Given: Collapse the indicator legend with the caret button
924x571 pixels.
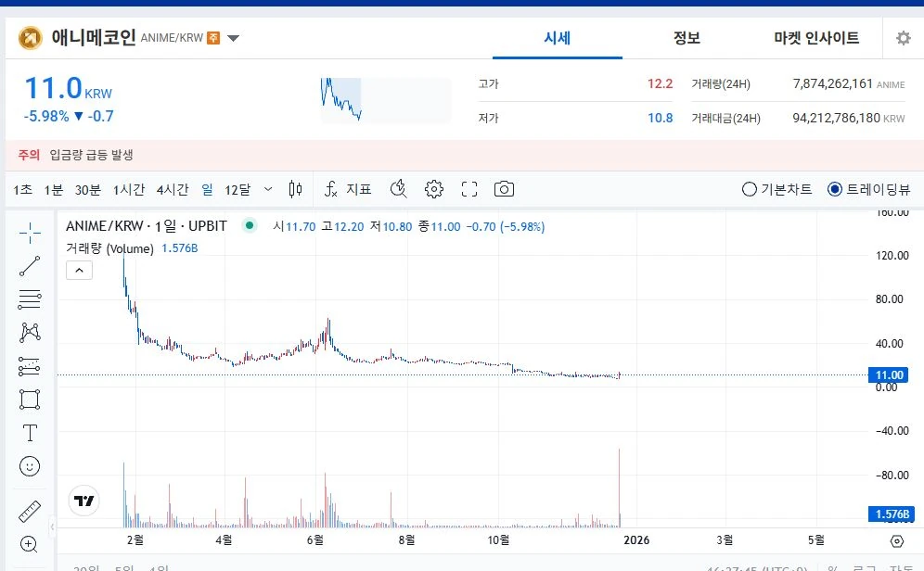Looking at the screenshot, I should pos(79,270).
